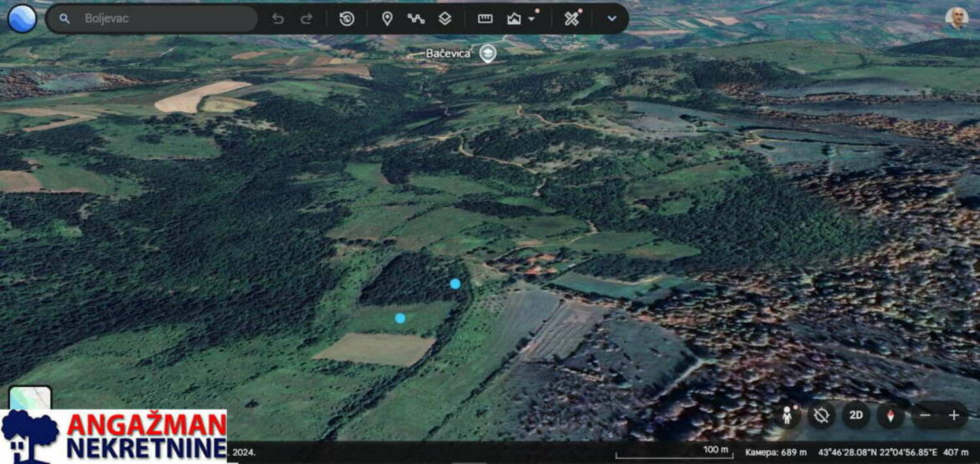Reset the compass to north
The width and height of the screenshot is (980, 464).
(x=890, y=415)
